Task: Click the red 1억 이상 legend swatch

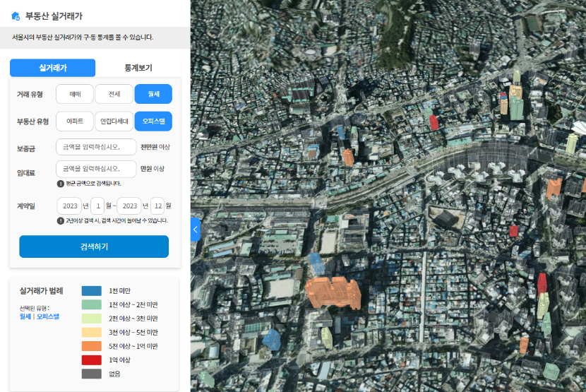Action: pos(92,360)
